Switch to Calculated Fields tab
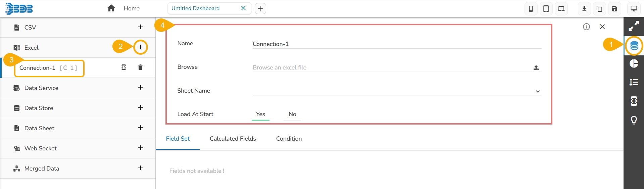This screenshot has width=644, height=189. 233,139
